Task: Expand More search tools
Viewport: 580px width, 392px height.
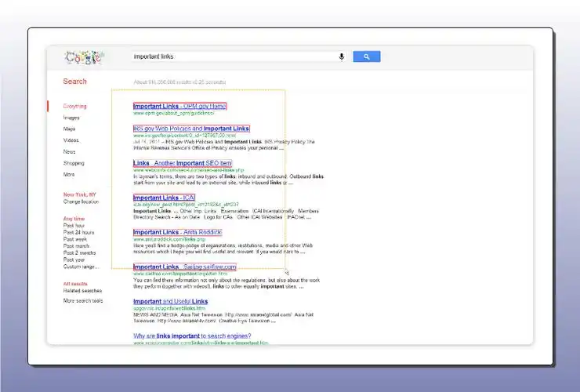Action: click(x=83, y=300)
